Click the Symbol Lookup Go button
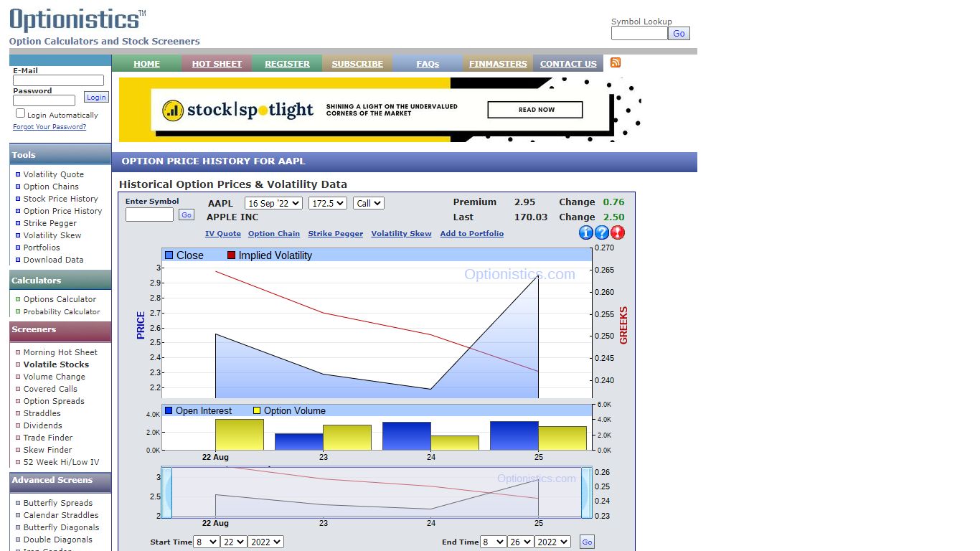This screenshot has width=980, height=551. (x=679, y=33)
